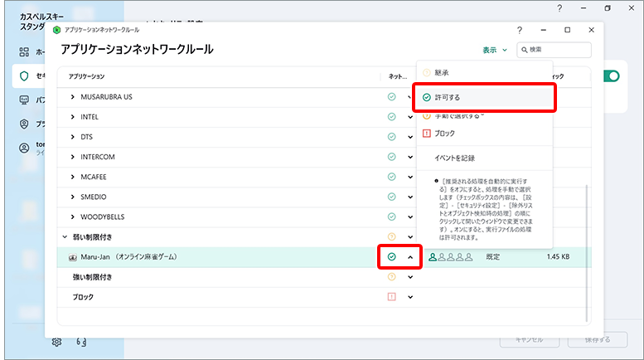Viewport: 644px width, 360px height.
Task: Click キャンセル button in the main window
Action: pos(530,340)
